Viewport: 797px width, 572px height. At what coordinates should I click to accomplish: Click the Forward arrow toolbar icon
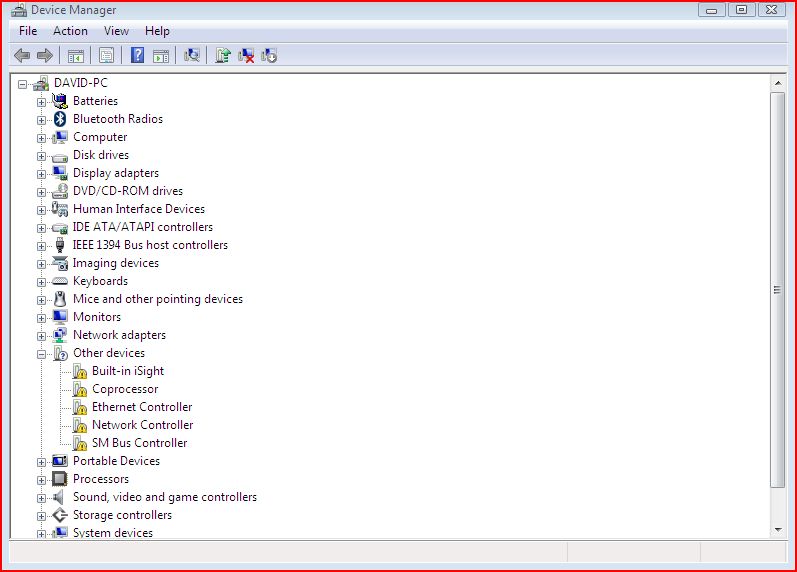(x=45, y=55)
